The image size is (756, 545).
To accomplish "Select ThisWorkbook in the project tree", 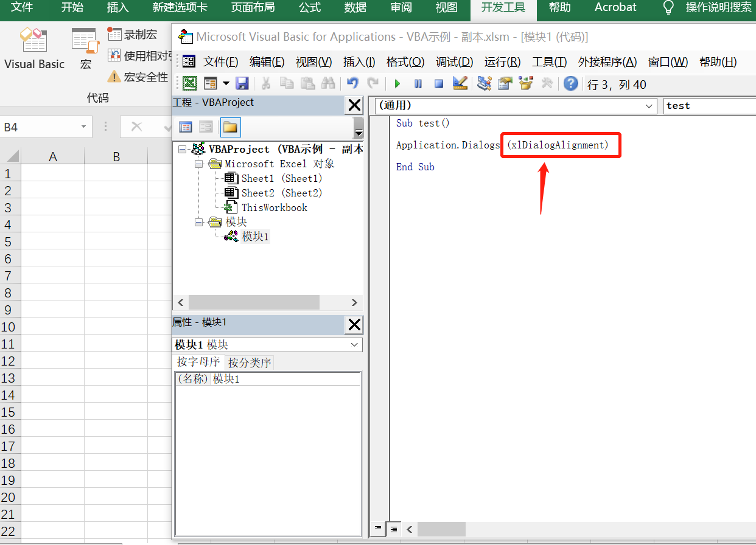I will 274,207.
